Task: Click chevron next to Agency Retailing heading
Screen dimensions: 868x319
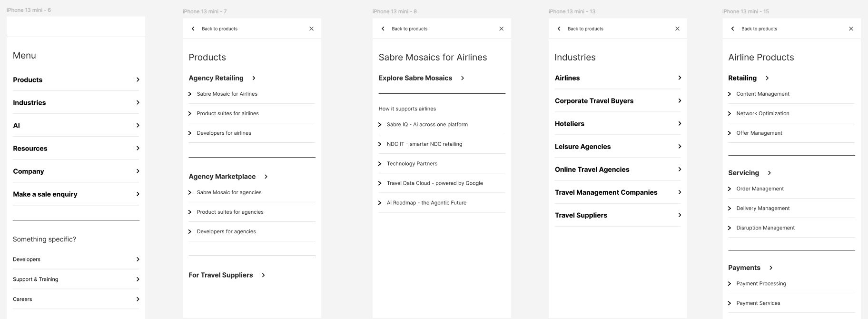Action: coord(254,78)
